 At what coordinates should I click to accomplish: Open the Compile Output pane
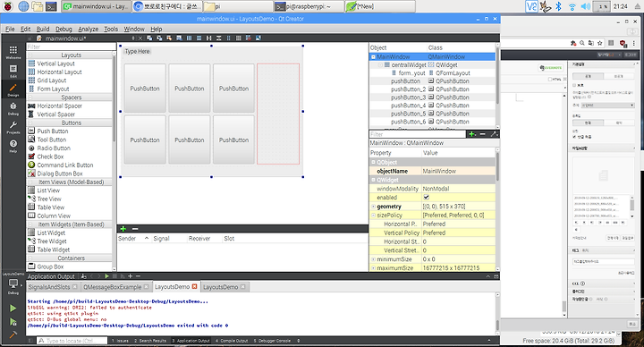point(232,341)
